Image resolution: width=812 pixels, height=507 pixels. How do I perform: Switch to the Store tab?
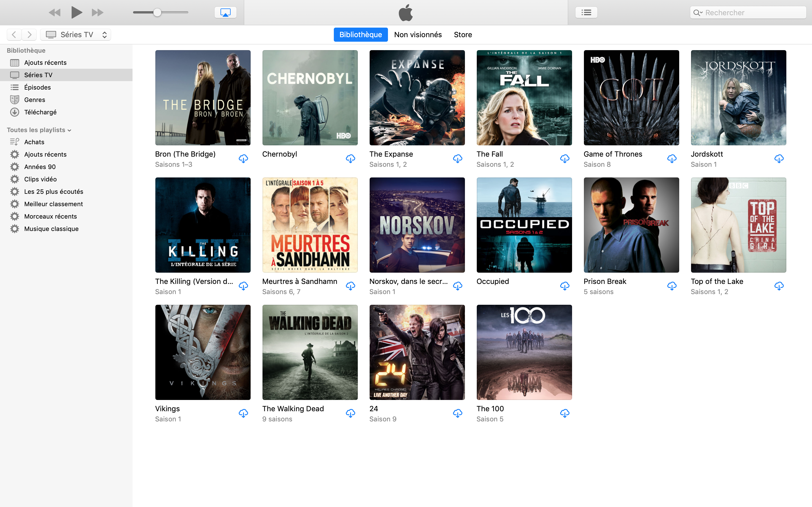coord(463,35)
